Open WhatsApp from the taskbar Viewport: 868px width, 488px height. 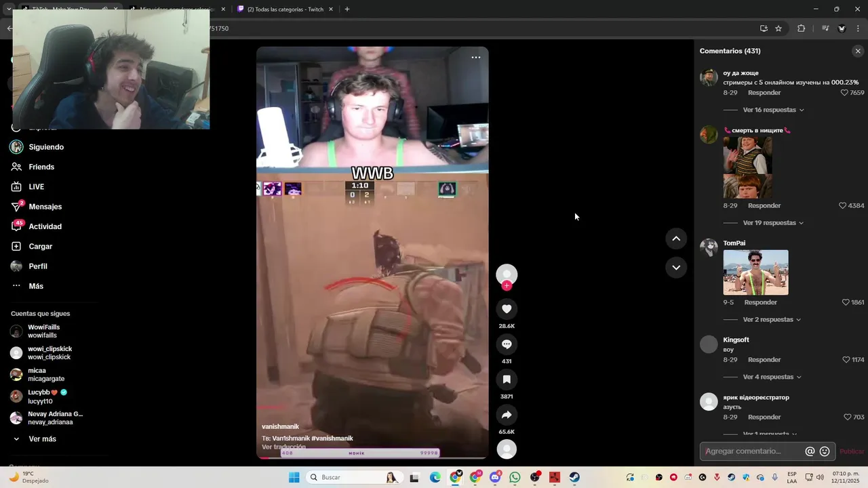(515, 478)
